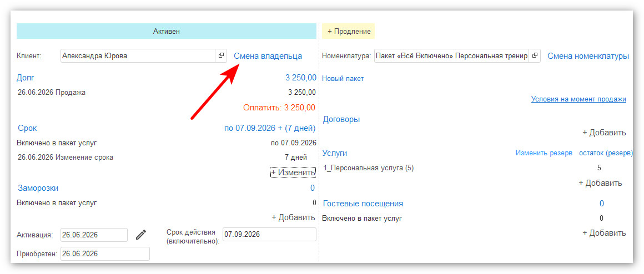Open Гостевые посещения heading

[363, 204]
